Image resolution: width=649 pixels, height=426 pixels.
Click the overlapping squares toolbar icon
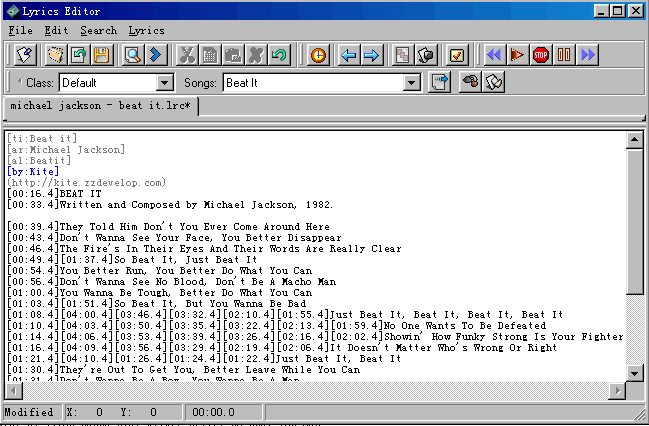[403, 55]
